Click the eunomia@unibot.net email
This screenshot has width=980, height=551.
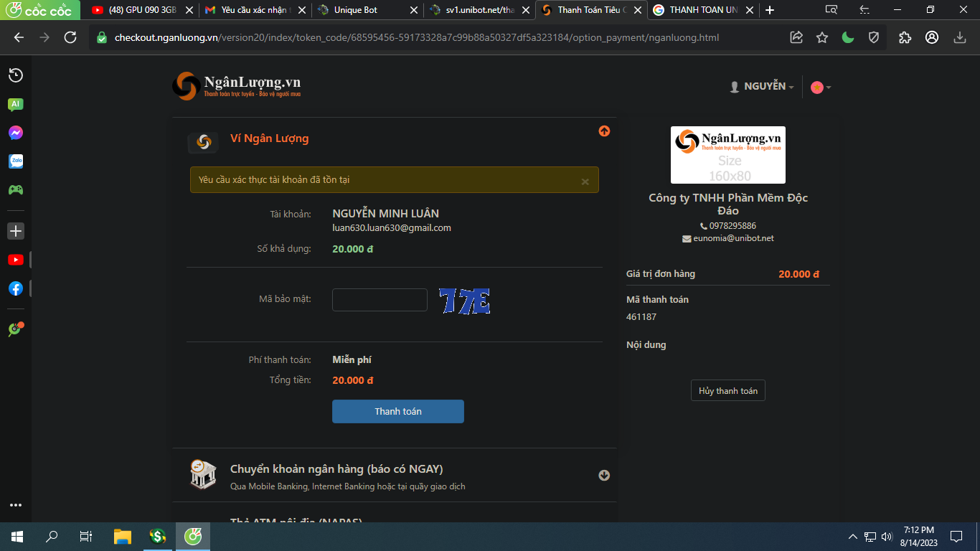733,238
